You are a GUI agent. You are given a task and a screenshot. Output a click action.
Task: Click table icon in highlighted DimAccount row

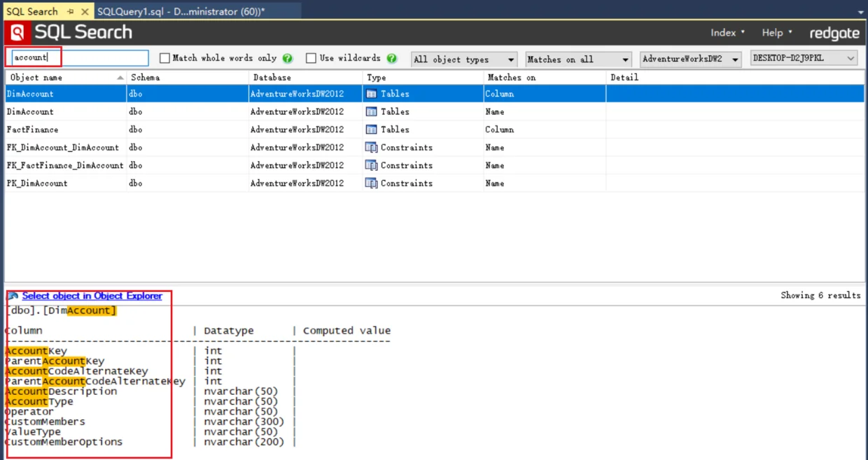coord(372,94)
